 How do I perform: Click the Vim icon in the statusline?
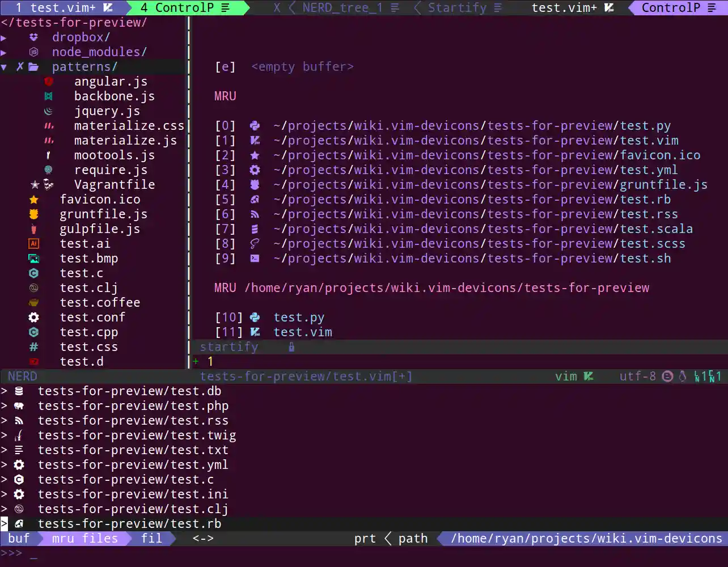click(x=590, y=376)
